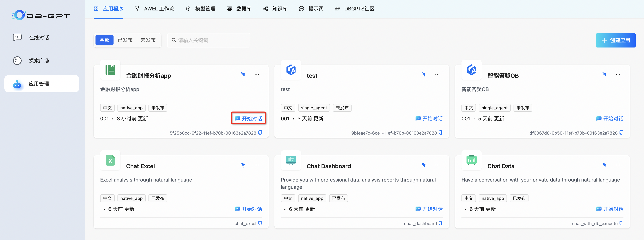
Task: Click the DB-GPT logo
Action: point(41,15)
